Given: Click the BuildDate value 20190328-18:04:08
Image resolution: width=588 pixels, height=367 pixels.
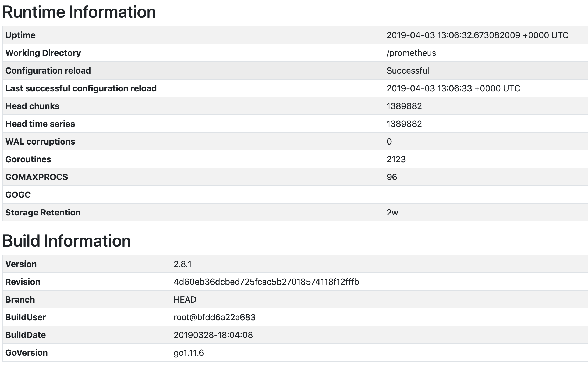Looking at the screenshot, I should coord(213,335).
